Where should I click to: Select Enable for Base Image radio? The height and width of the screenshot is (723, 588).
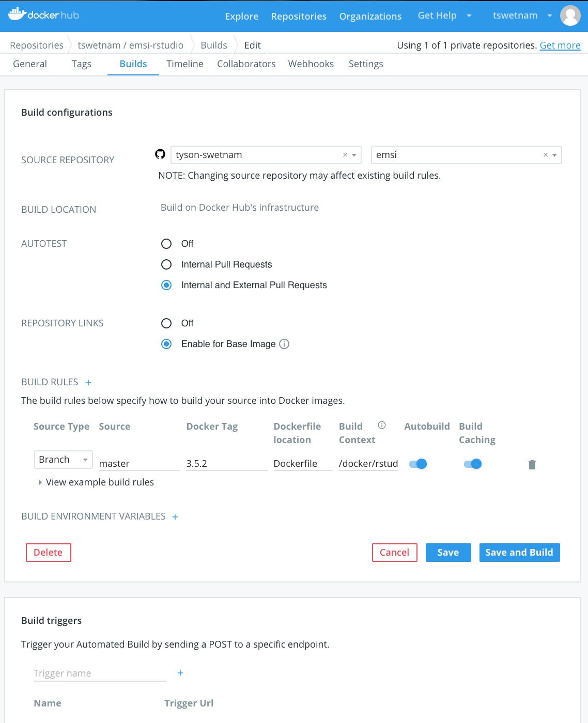(x=166, y=344)
